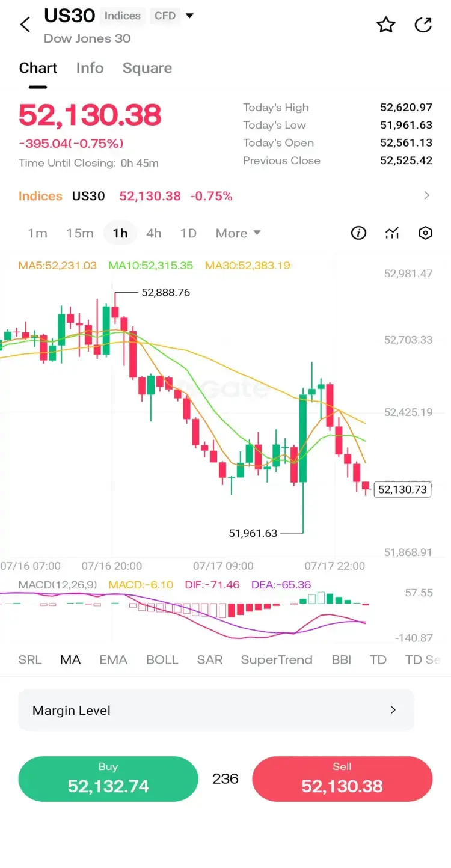Viewport: 451px width, 868px height.
Task: Click the Previous Close value 52,525.42
Action: 407,160
